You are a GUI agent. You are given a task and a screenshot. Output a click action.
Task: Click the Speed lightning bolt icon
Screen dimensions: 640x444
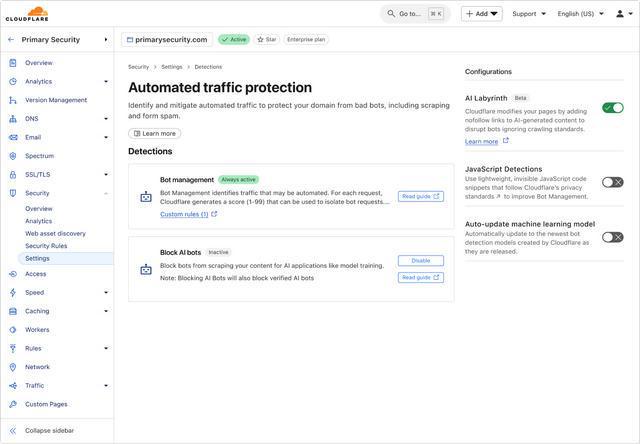13,293
